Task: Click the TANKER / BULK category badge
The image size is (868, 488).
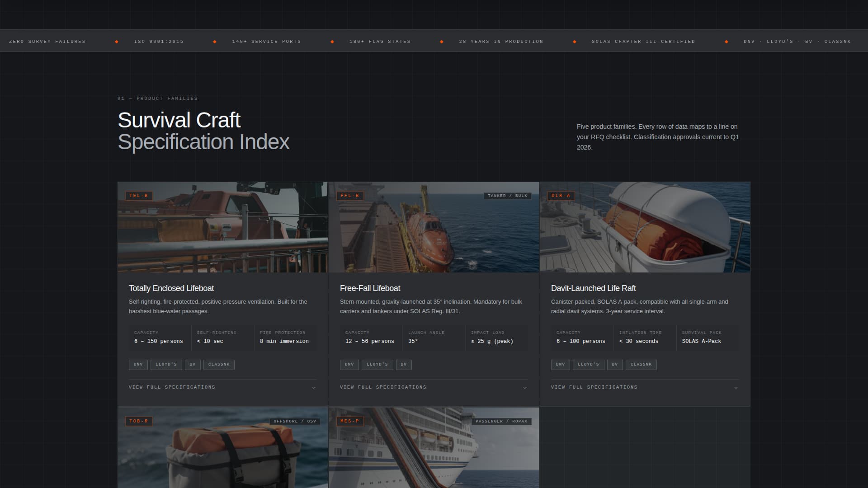Action: pyautogui.click(x=507, y=196)
